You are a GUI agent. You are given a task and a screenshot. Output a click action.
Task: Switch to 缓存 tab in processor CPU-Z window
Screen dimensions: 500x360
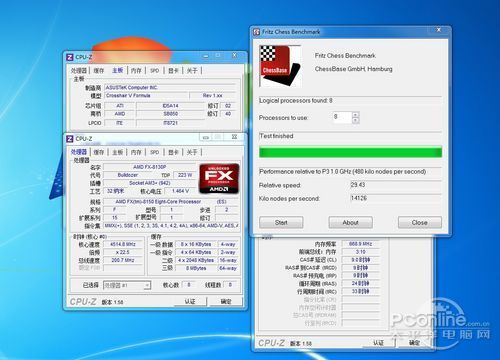click(99, 152)
